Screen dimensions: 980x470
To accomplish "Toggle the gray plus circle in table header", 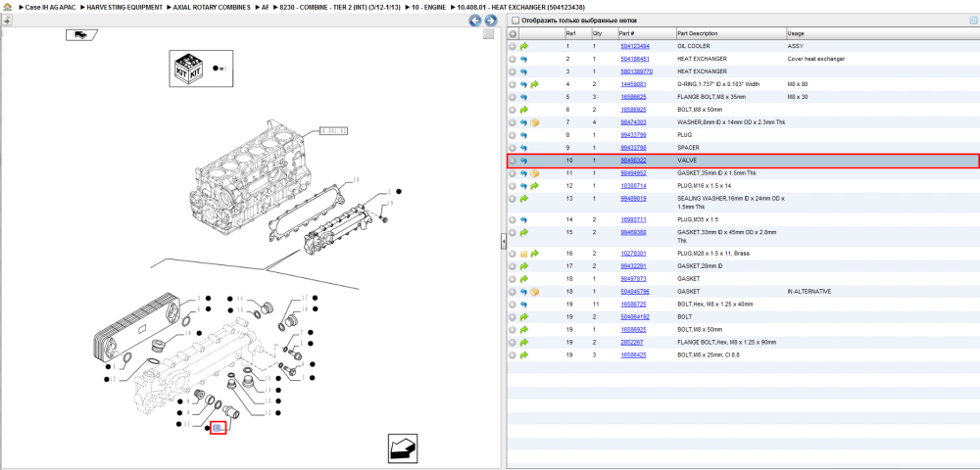I will (x=513, y=33).
